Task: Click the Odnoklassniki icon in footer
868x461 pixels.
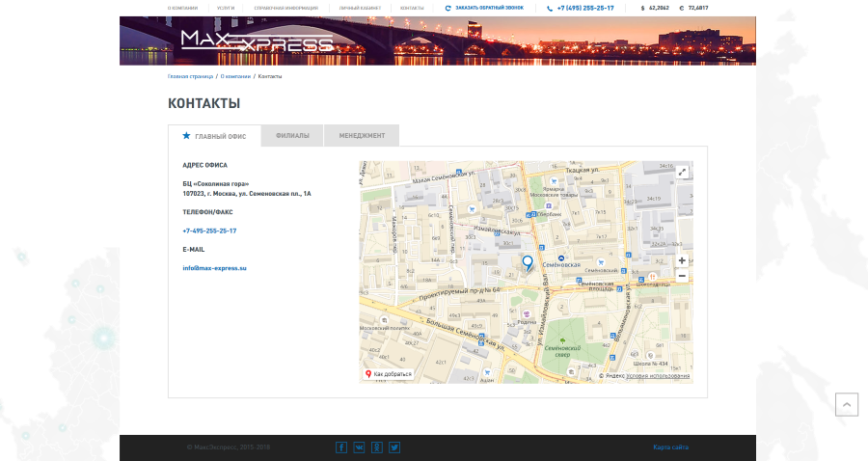Action: tap(377, 447)
